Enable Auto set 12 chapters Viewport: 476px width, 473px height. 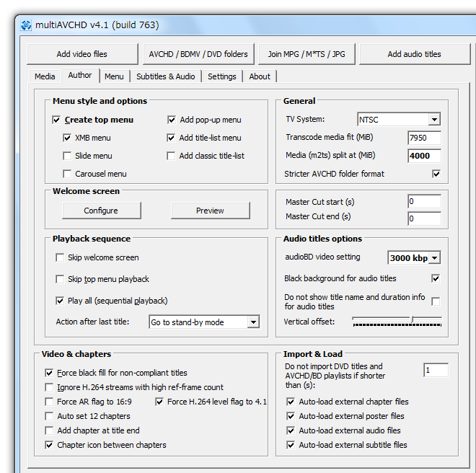pyautogui.click(x=49, y=416)
